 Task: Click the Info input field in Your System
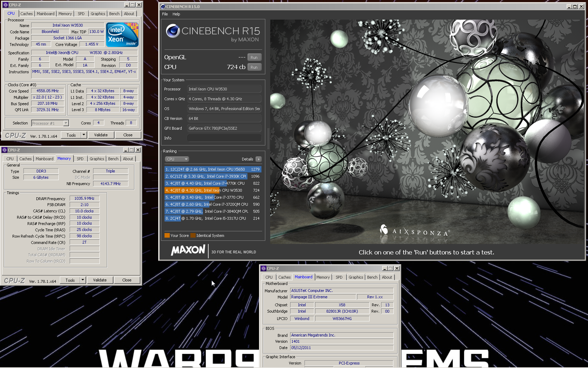click(224, 138)
